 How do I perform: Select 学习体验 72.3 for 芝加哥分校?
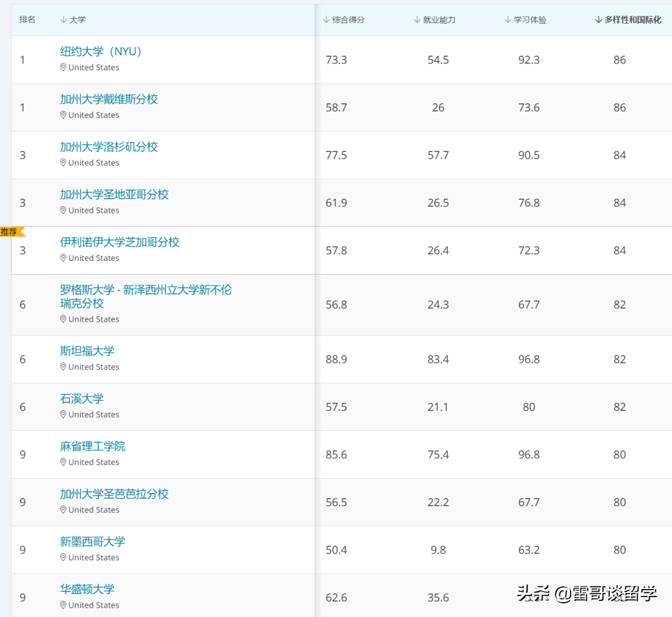[529, 250]
